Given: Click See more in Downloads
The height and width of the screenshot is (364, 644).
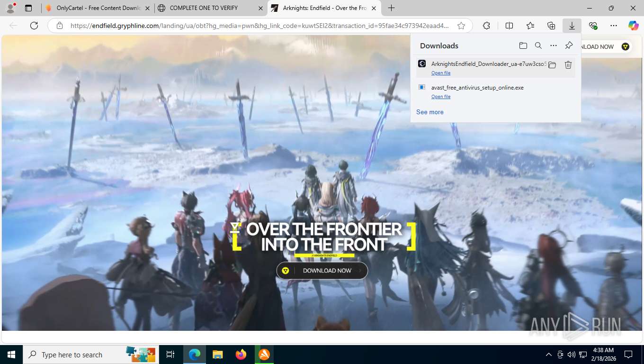Looking at the screenshot, I should 430,112.
